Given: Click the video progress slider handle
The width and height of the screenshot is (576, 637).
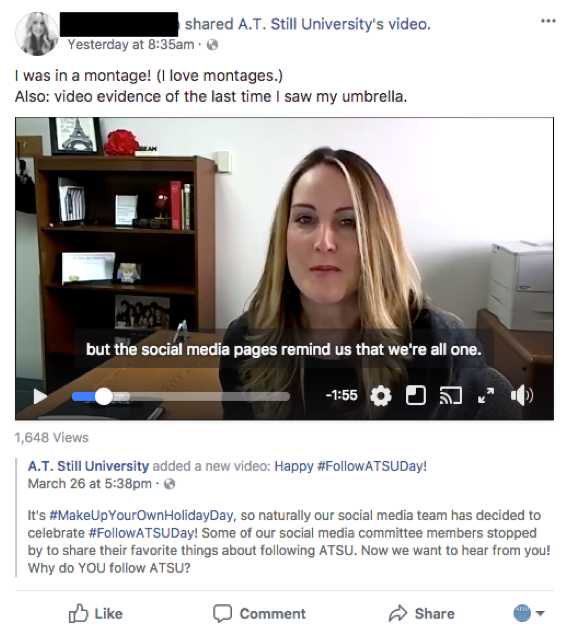Looking at the screenshot, I should (104, 396).
